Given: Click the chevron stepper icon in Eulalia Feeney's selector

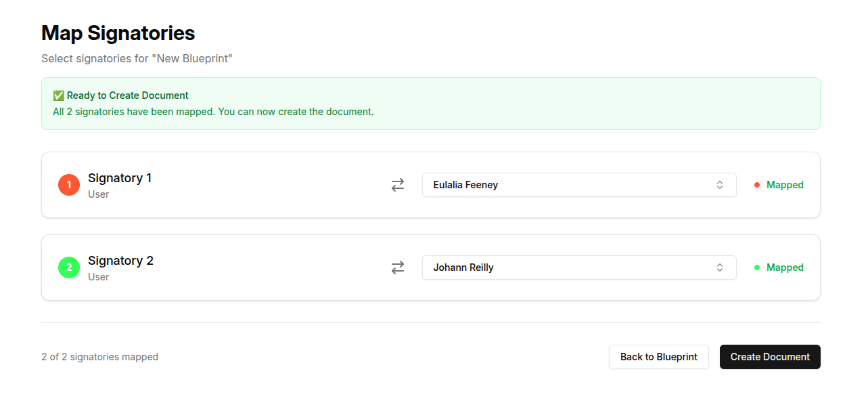Looking at the screenshot, I should point(720,184).
